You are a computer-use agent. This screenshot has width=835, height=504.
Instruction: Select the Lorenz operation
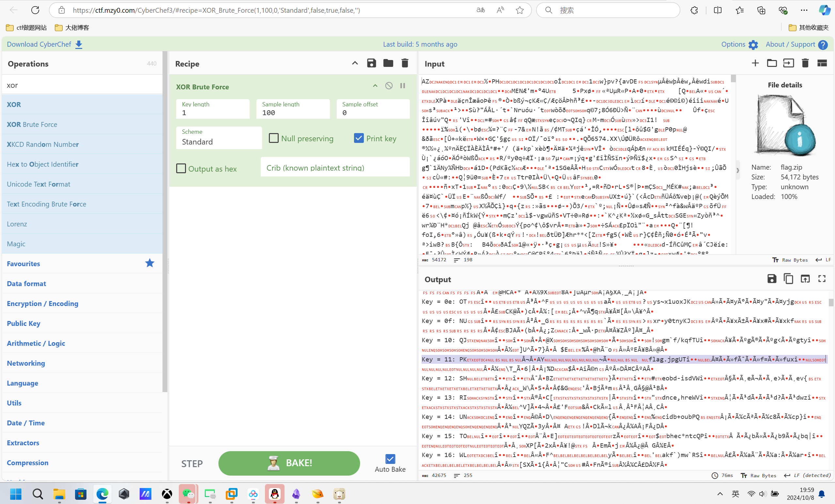pyautogui.click(x=82, y=224)
